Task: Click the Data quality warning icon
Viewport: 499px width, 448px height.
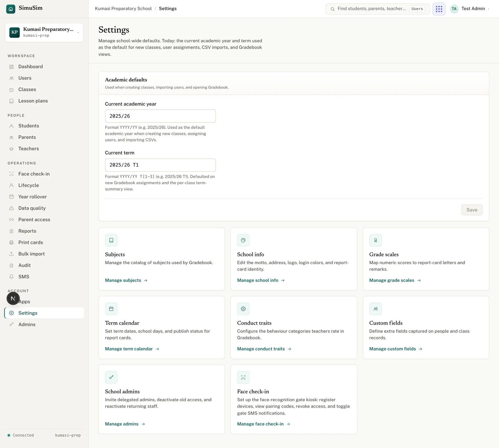Action: (x=12, y=208)
